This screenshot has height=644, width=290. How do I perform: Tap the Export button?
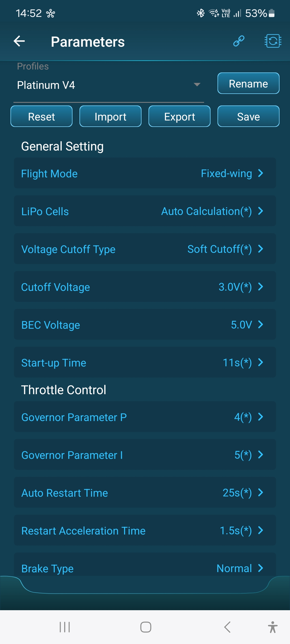pyautogui.click(x=179, y=116)
